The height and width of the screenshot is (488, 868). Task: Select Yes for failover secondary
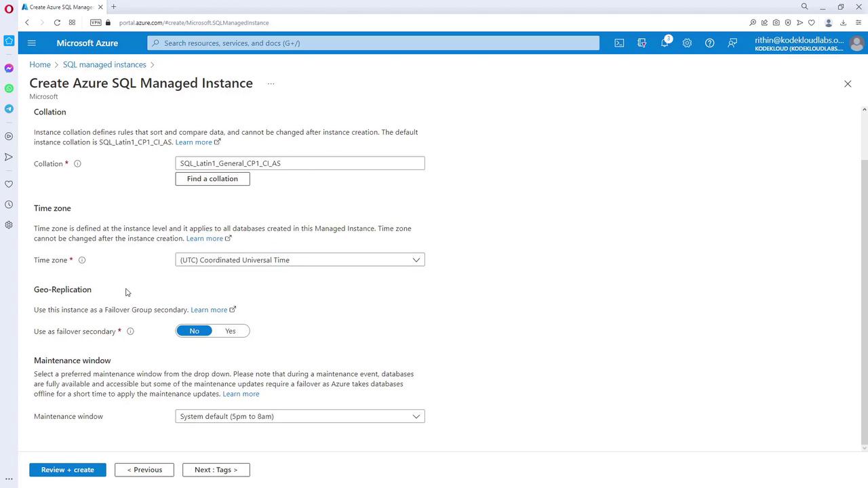pyautogui.click(x=231, y=331)
